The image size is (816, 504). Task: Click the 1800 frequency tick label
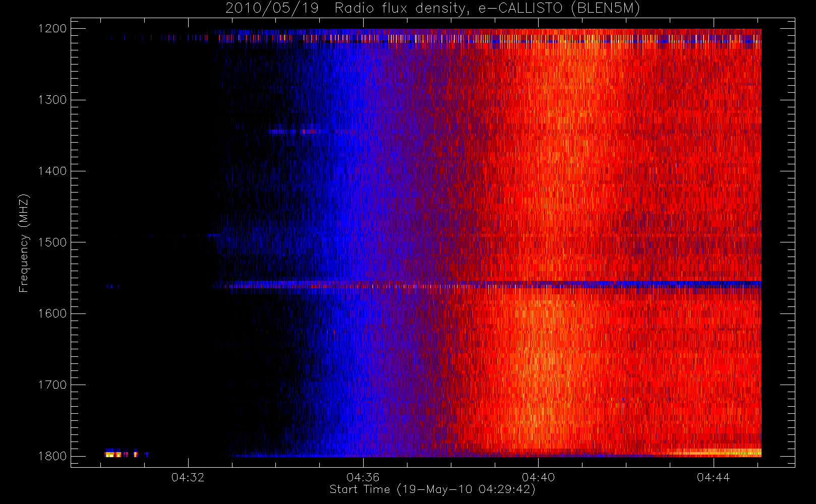(x=52, y=456)
